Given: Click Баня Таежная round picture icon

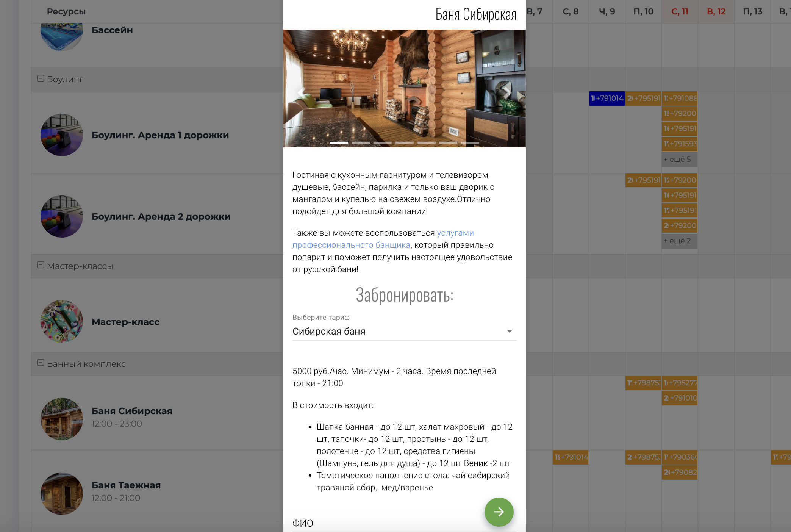Looking at the screenshot, I should 61,493.
